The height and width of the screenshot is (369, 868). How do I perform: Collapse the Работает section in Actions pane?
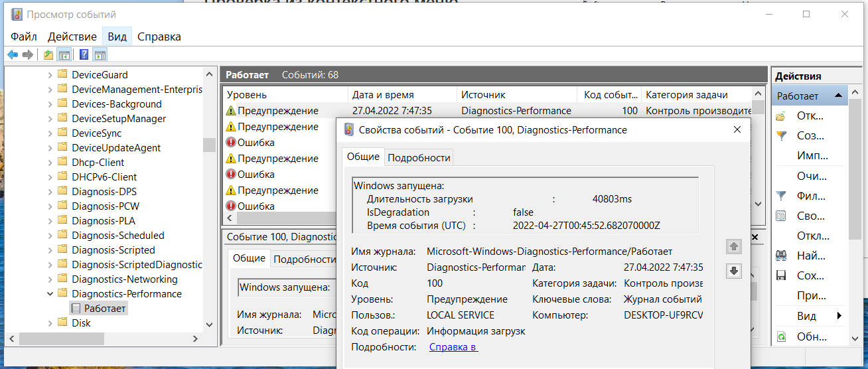pos(839,96)
